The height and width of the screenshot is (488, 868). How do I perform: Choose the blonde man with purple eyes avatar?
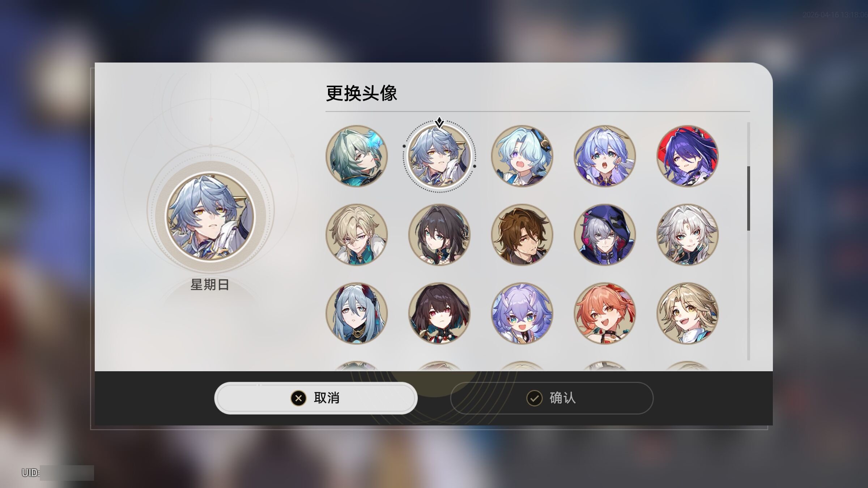pos(357,235)
